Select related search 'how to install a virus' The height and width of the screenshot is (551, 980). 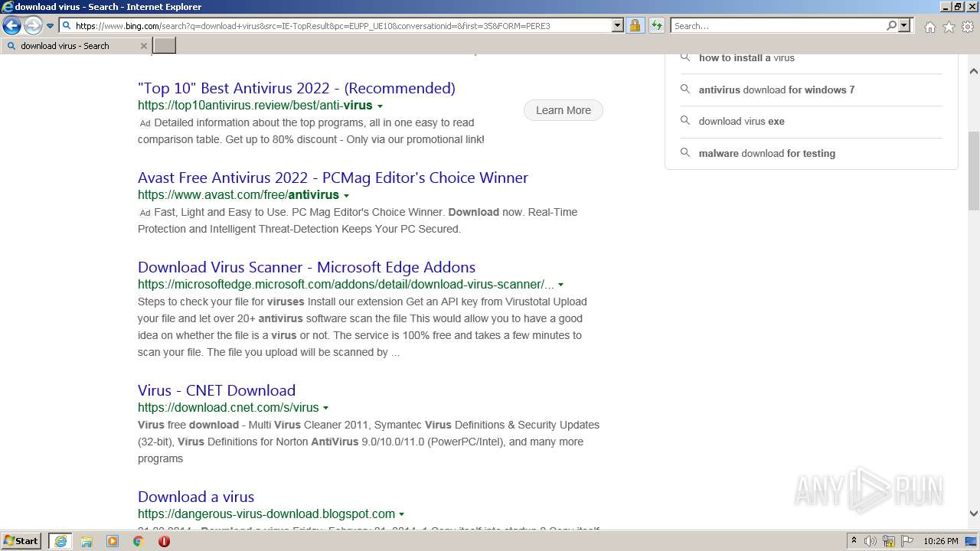click(746, 58)
